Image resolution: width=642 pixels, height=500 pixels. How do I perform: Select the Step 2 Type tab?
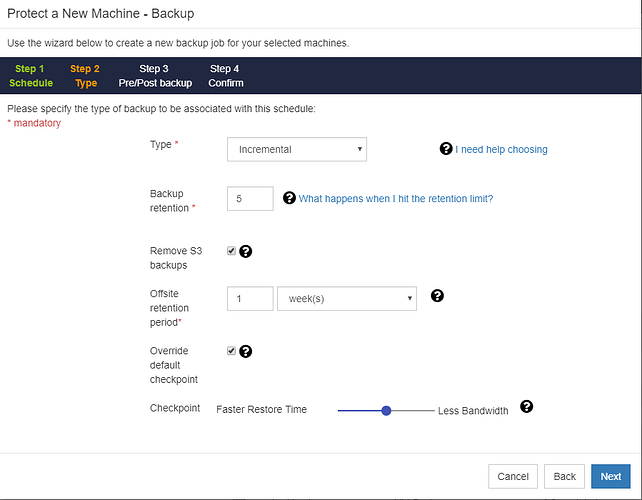pos(85,76)
